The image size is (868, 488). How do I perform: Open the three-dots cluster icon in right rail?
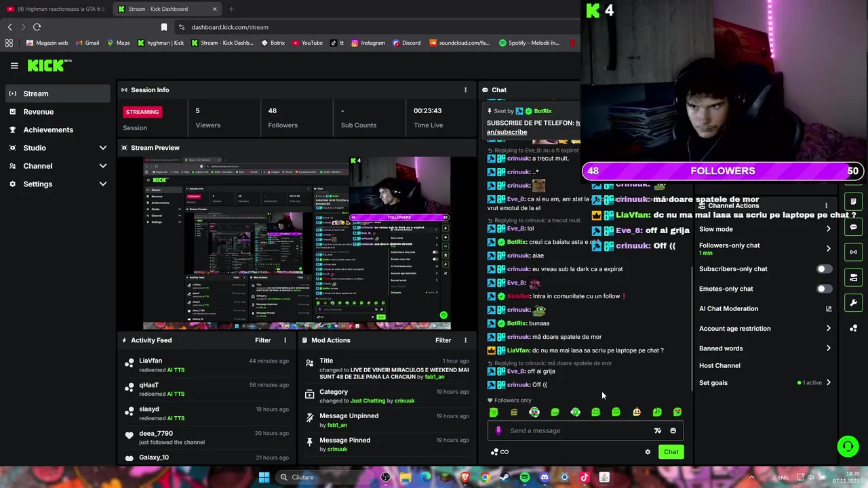(853, 328)
